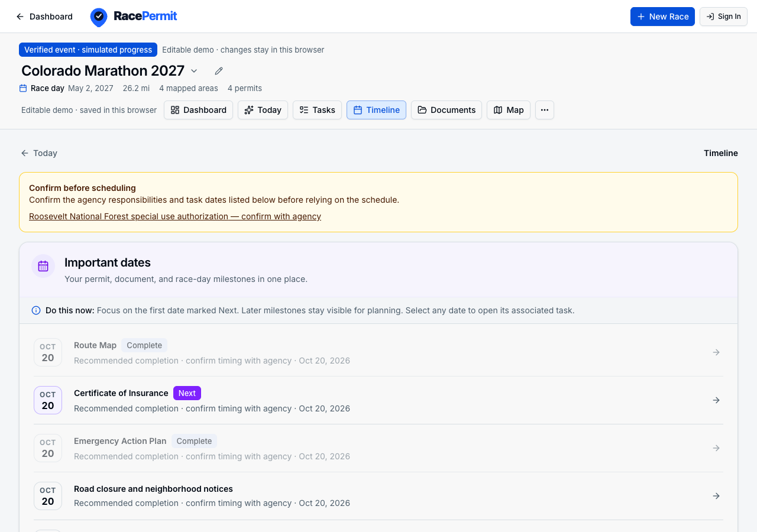Click the purple calendar icon by Important dates
Viewport: 757px width, 532px height.
43,266
